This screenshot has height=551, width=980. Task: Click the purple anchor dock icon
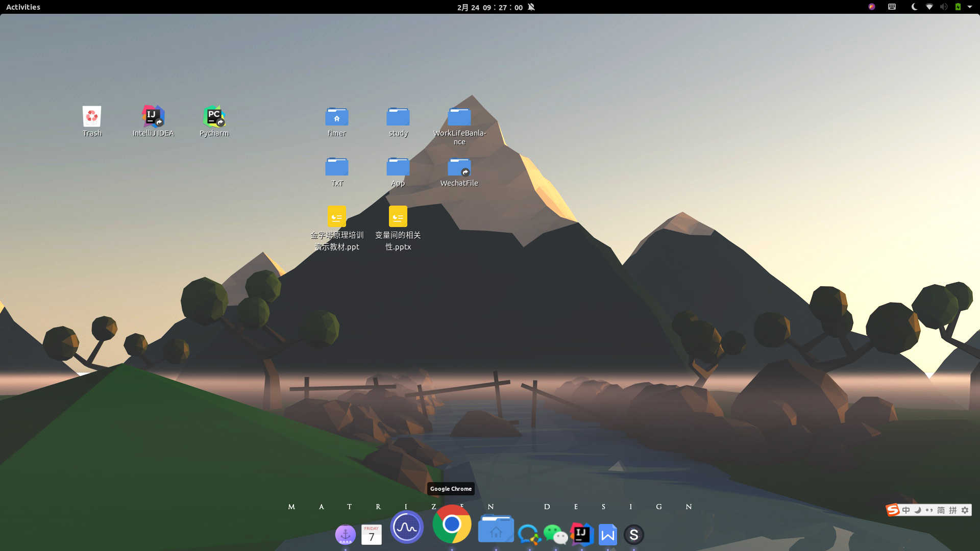pyautogui.click(x=346, y=534)
